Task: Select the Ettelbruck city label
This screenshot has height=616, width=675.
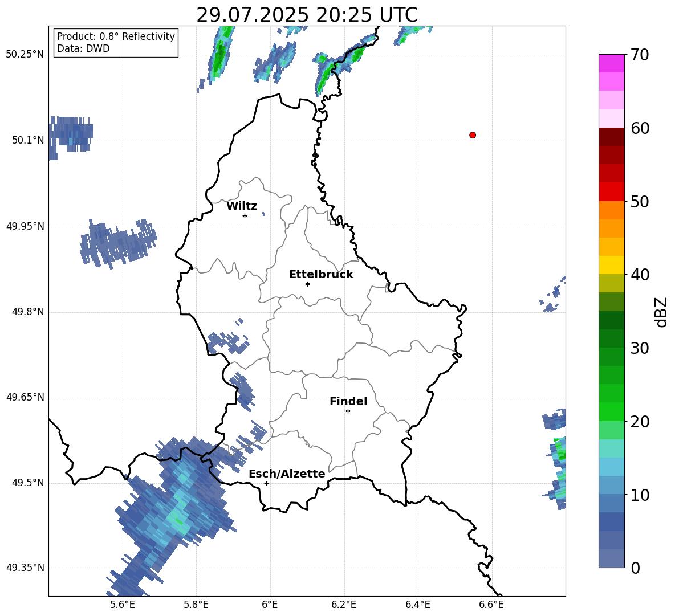Action: pos(321,275)
